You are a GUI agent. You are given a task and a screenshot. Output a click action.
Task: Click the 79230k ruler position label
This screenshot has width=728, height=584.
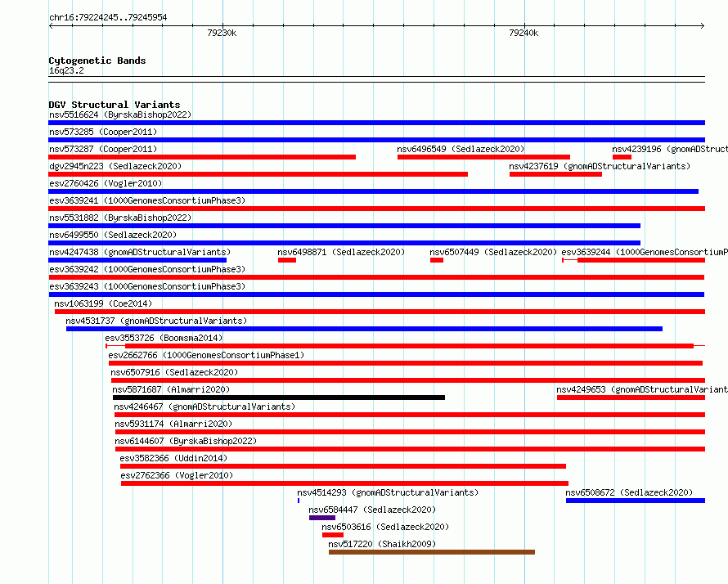click(222, 33)
